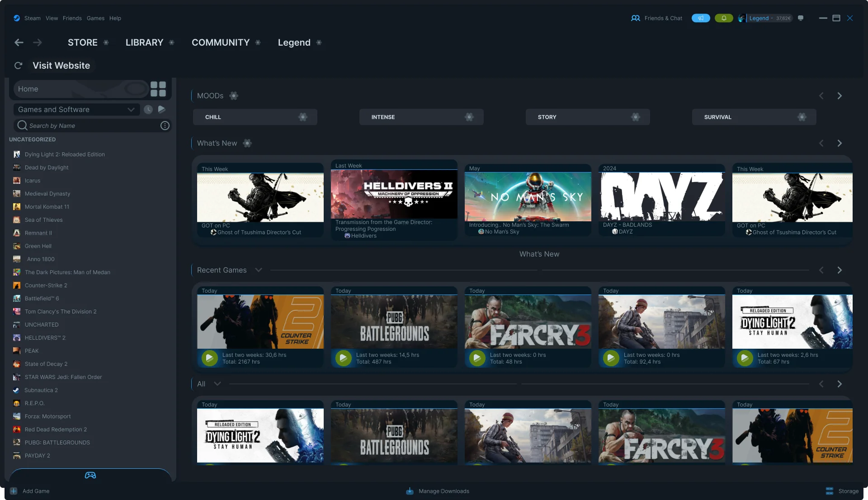Viewport: 868px width, 500px height.
Task: Select Sea of Thieves in the game list
Action: (x=43, y=220)
